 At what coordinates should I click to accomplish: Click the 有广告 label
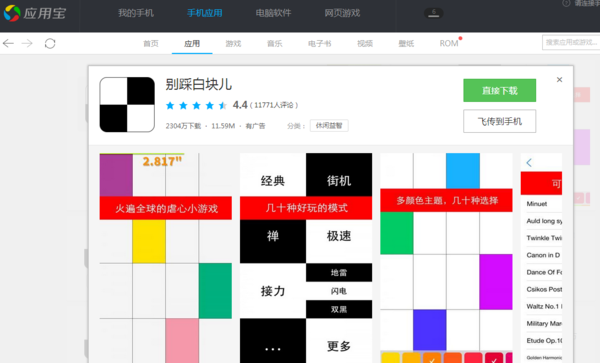pyautogui.click(x=255, y=126)
